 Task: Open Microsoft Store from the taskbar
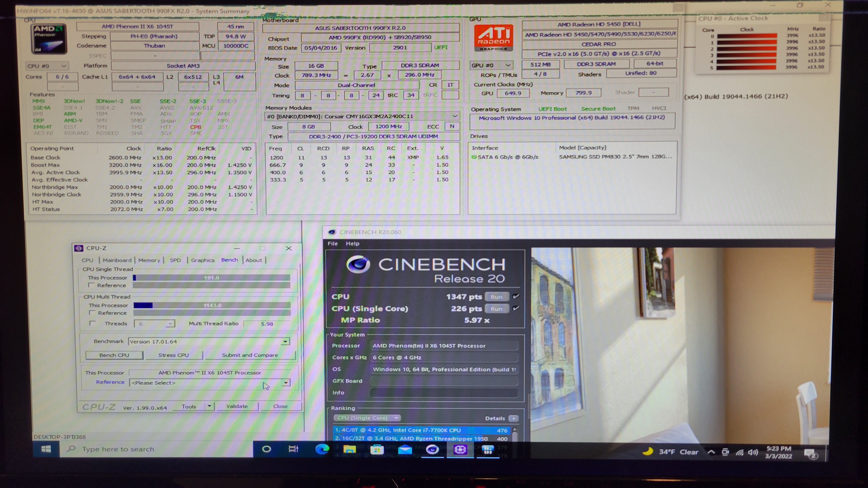pyautogui.click(x=377, y=449)
